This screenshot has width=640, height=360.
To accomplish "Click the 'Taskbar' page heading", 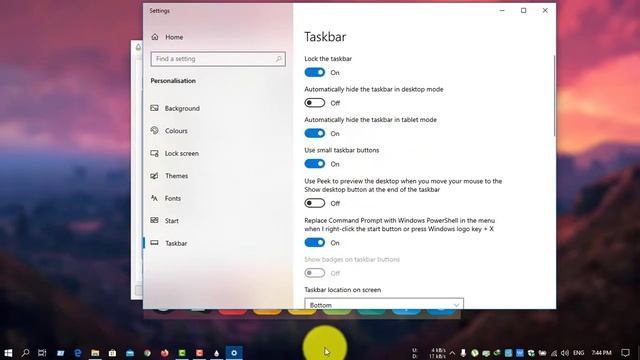I will pyautogui.click(x=325, y=37).
